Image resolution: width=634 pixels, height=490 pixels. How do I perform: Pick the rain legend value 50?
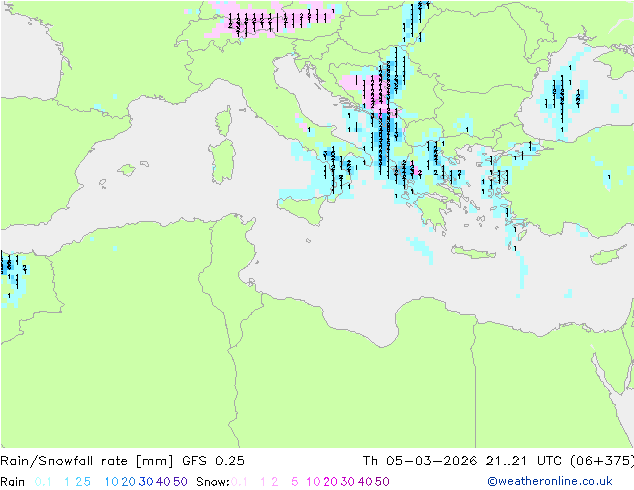coord(180,482)
